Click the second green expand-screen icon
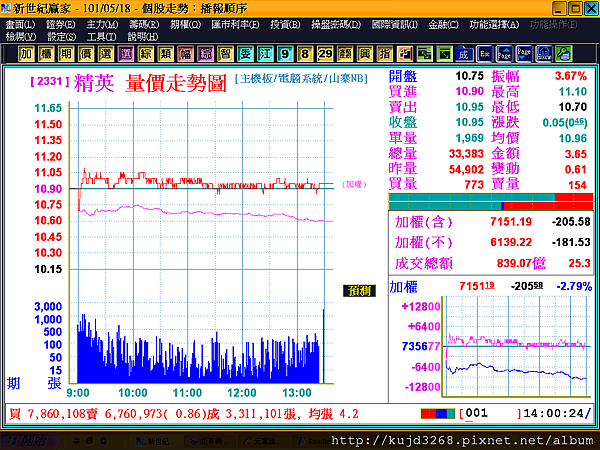The height and width of the screenshot is (450, 600). (x=444, y=54)
